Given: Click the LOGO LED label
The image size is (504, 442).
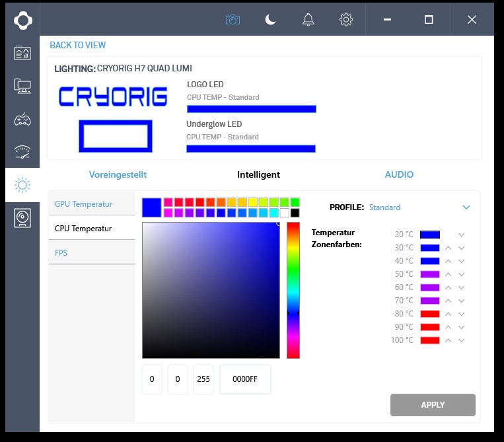Looking at the screenshot, I should pyautogui.click(x=205, y=84).
